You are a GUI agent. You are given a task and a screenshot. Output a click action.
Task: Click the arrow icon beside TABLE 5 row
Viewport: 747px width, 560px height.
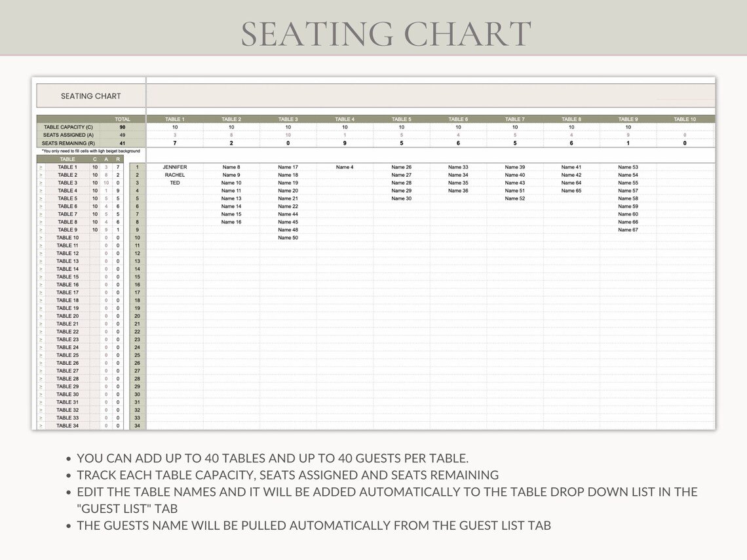point(41,198)
